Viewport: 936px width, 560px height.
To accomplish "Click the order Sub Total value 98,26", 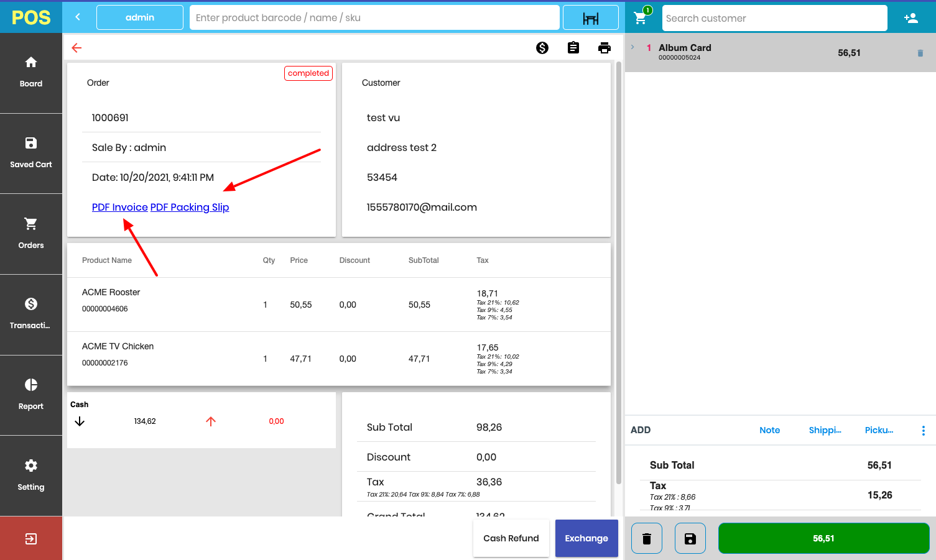I will pos(489,427).
